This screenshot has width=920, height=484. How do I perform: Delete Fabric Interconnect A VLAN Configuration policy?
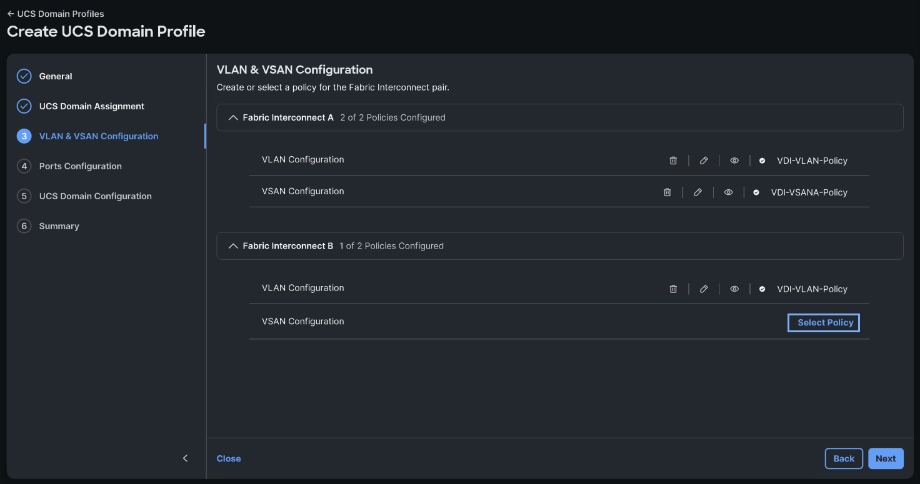point(673,160)
